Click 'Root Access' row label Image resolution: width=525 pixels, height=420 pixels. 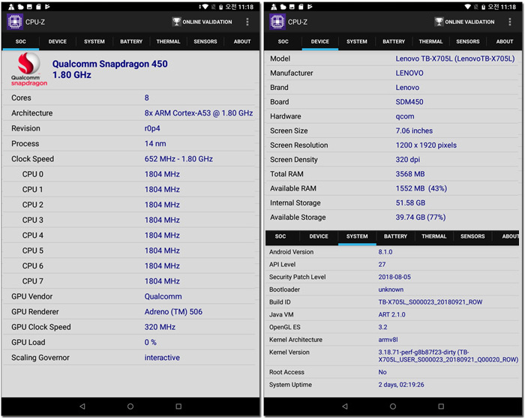tap(286, 372)
